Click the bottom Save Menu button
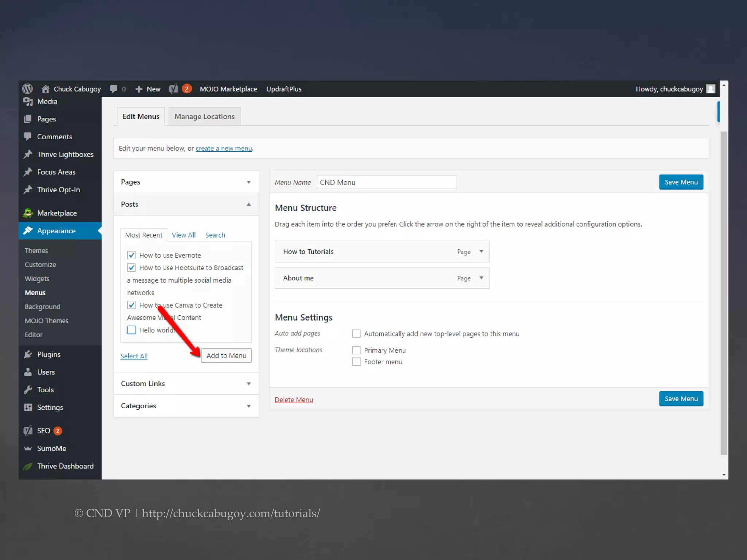The width and height of the screenshot is (747, 560). [681, 398]
